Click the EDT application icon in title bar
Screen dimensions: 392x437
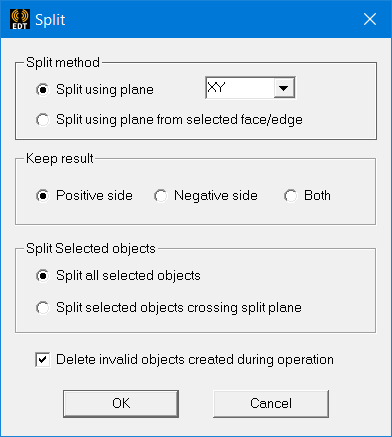point(20,19)
